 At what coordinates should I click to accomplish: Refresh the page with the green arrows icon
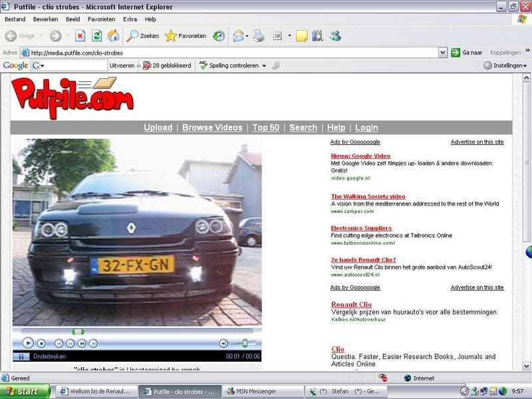(96, 36)
